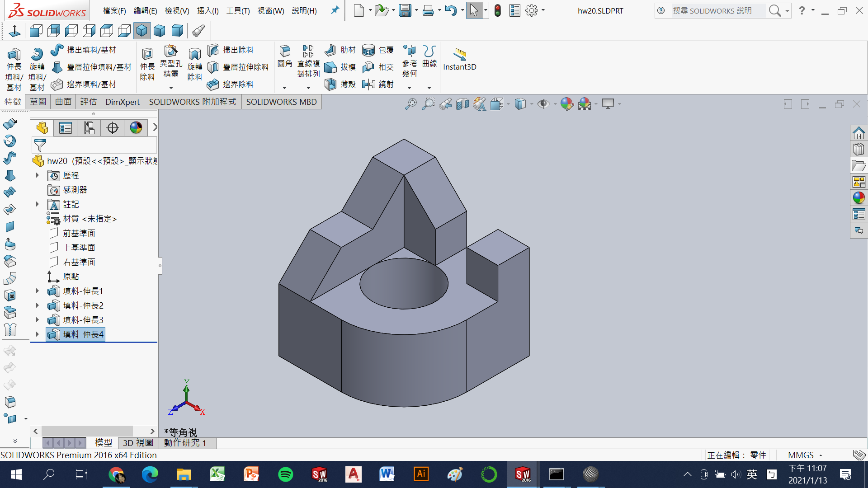Open the 插入(I) menu
The height and width of the screenshot is (488, 868).
click(208, 10)
